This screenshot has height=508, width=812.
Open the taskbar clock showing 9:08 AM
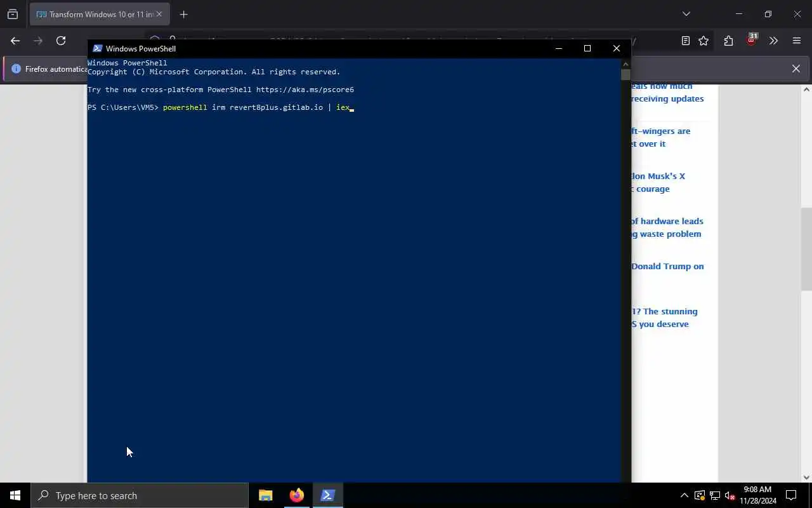point(757,495)
